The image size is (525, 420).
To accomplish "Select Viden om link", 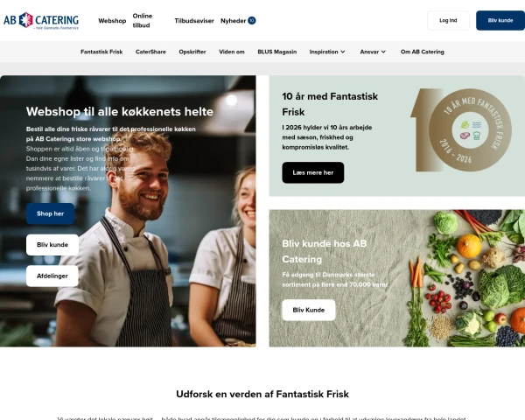I will click(x=232, y=52).
